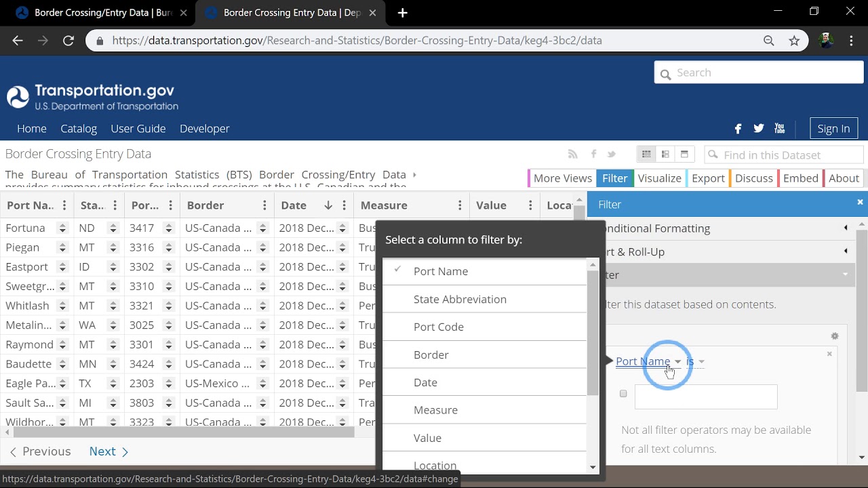
Task: Click column list popup scrollbar thumb
Action: tap(593, 332)
